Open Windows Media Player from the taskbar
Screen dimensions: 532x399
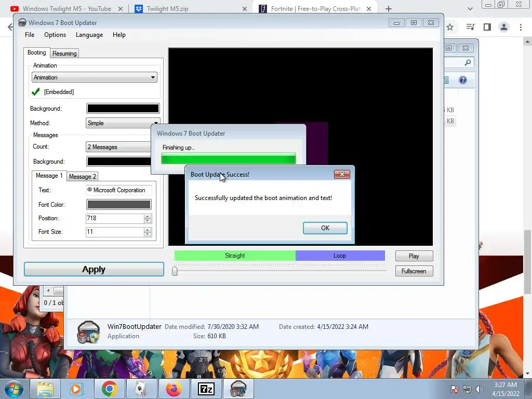[76, 389]
